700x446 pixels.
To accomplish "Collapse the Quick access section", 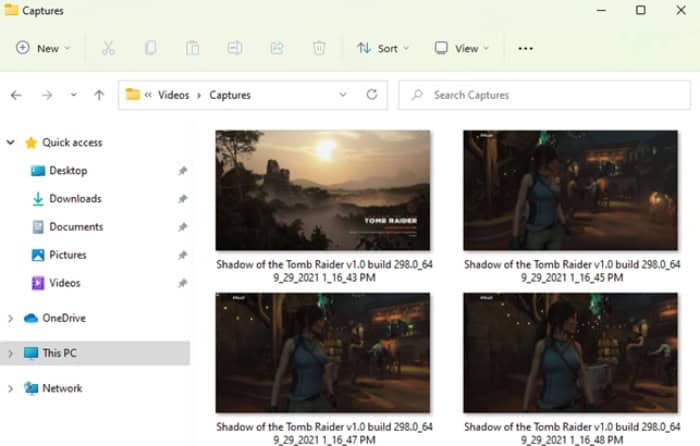I will click(x=10, y=142).
